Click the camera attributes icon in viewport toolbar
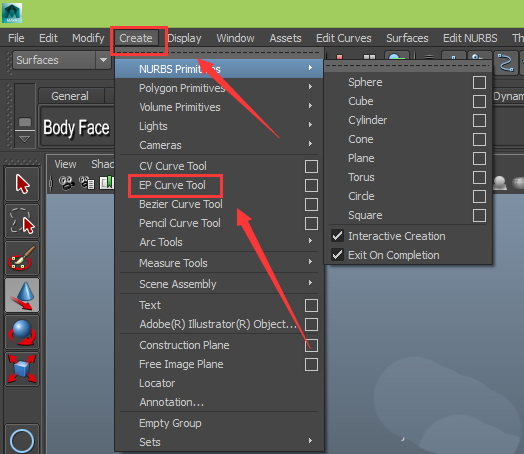Image resolution: width=524 pixels, height=454 pixels. 87,183
